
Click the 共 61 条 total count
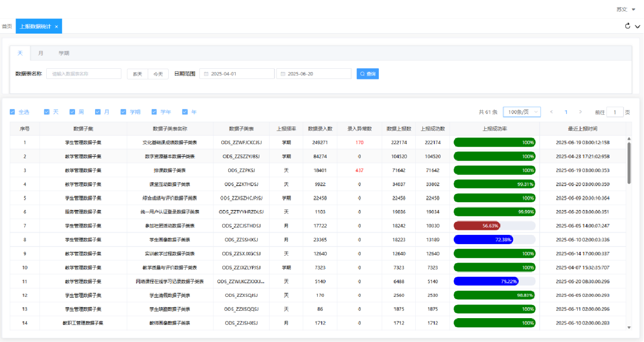pos(488,112)
